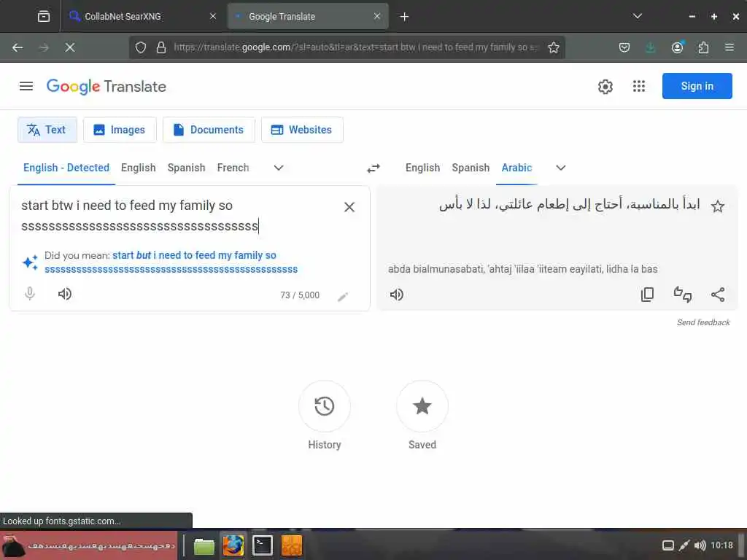Click the display tray icon
Image resolution: width=747 pixels, height=560 pixels.
(668, 545)
